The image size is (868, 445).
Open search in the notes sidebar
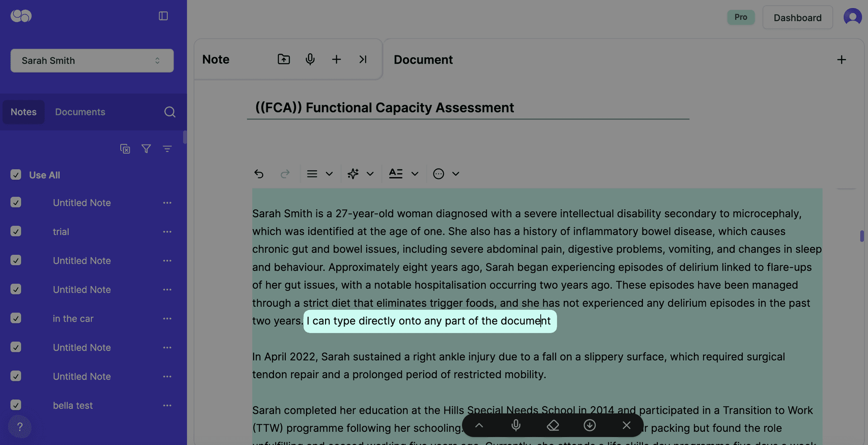[170, 112]
